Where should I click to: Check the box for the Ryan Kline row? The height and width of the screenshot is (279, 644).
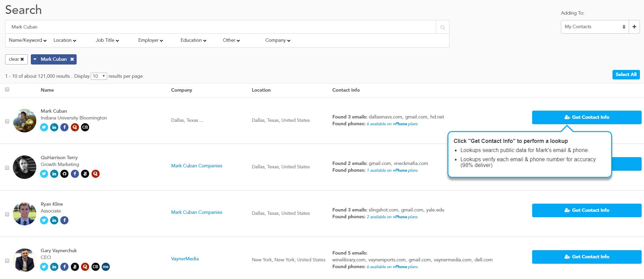pyautogui.click(x=7, y=214)
